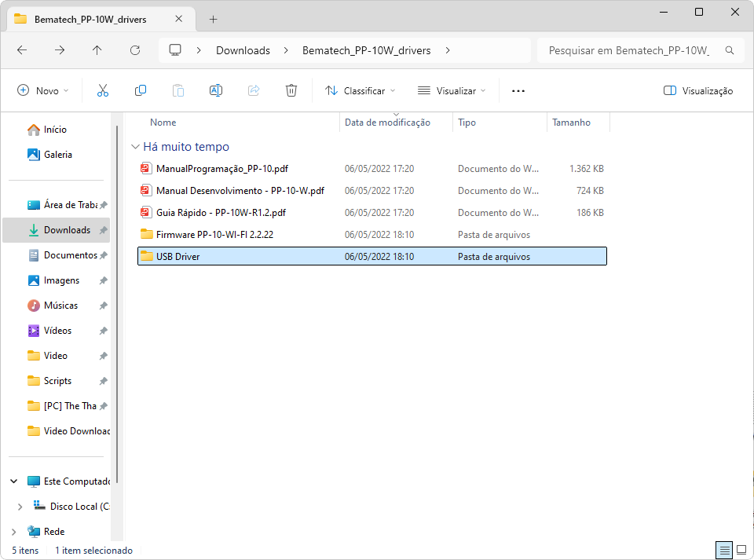754x560 pixels.
Task: Click the Share icon
Action: 254,90
